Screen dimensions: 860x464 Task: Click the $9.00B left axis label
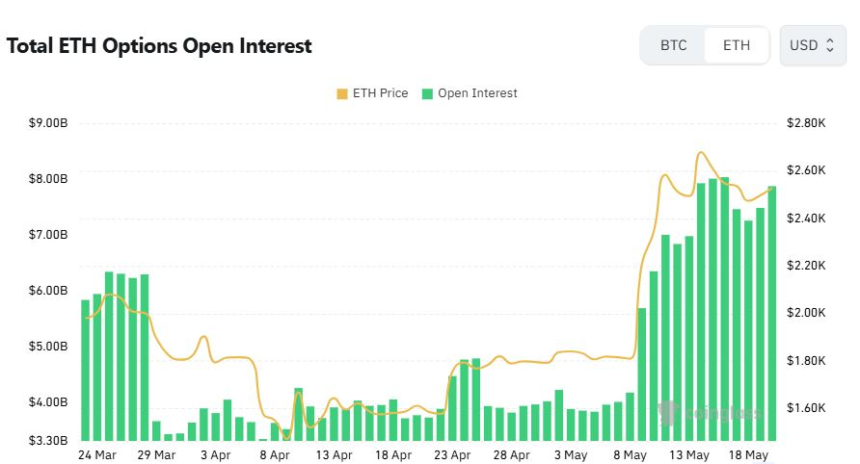pos(48,123)
